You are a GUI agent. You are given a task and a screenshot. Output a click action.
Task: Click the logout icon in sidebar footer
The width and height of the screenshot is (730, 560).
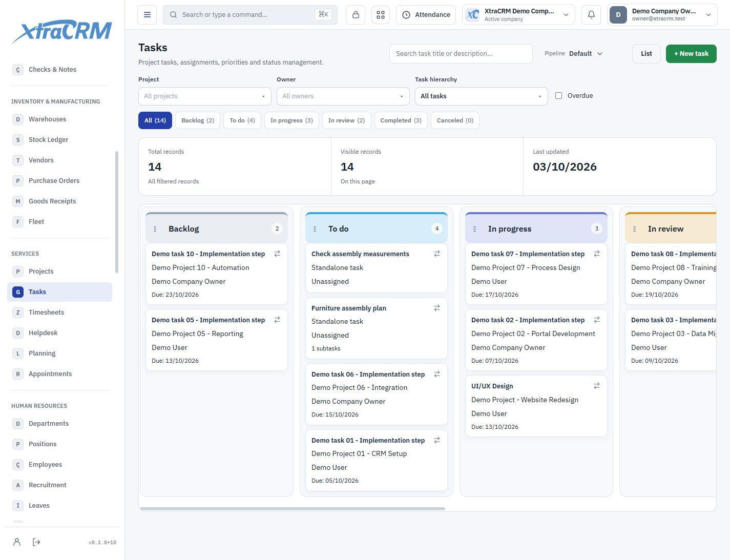pyautogui.click(x=36, y=542)
